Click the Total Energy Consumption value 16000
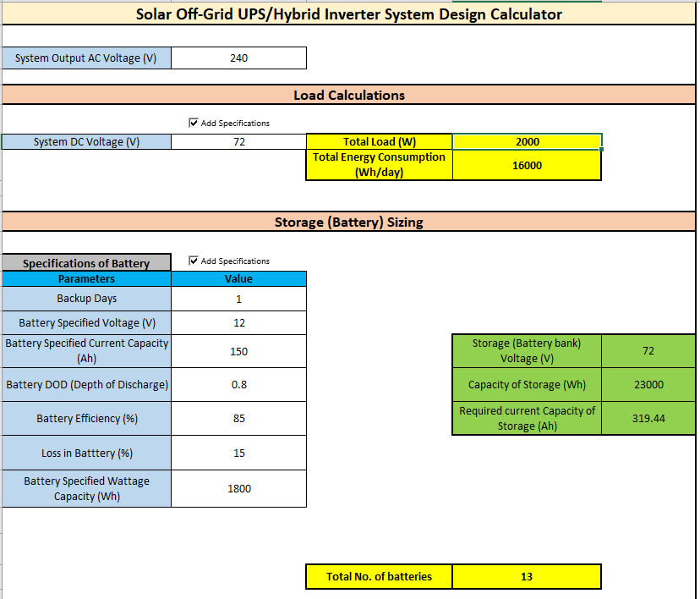Screen dimensions: 700x599 tap(527, 166)
